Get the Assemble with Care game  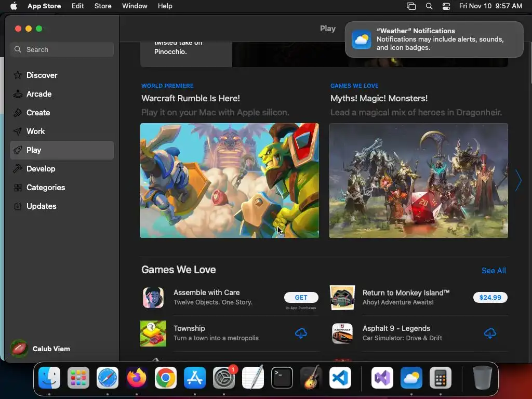point(301,298)
